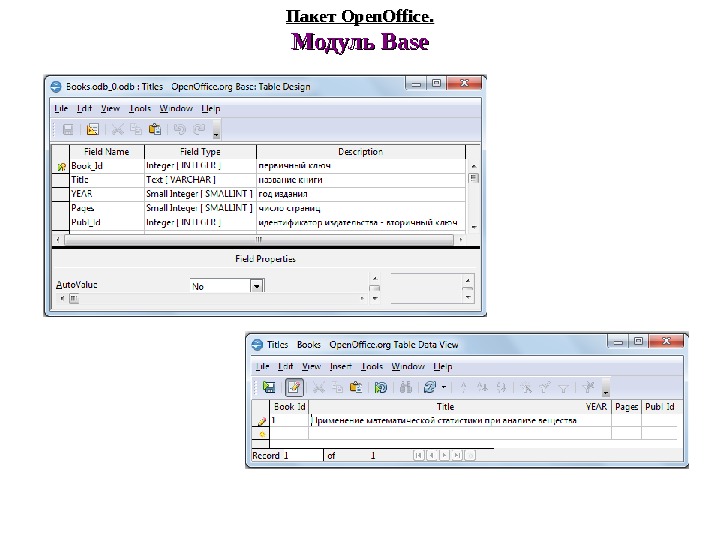Open Window menu in Table Data View window
Viewport: 720px width, 540px height.
[408, 366]
